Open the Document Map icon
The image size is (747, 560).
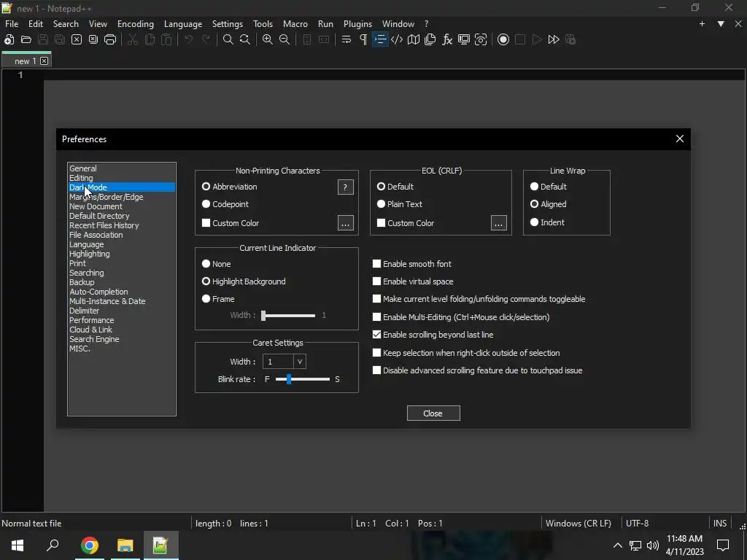tap(414, 39)
